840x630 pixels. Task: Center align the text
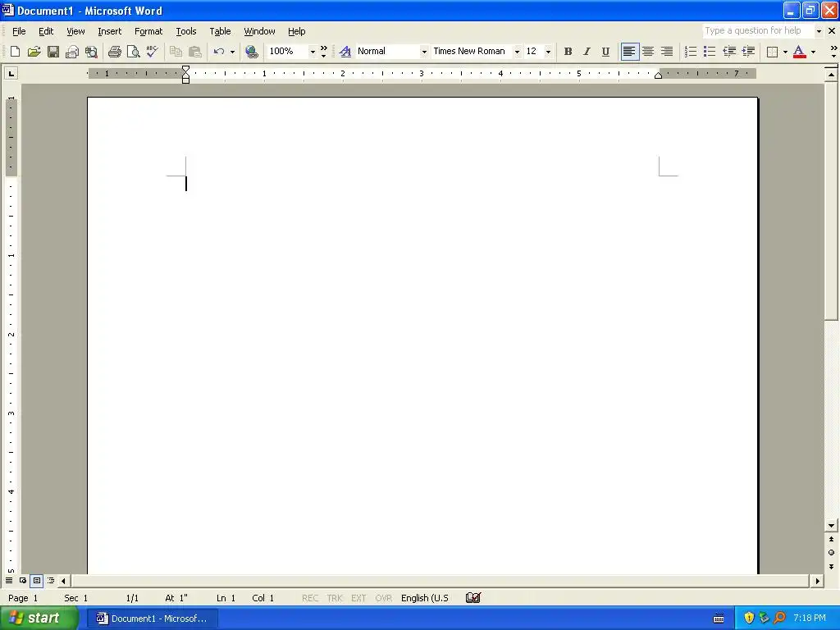click(648, 52)
